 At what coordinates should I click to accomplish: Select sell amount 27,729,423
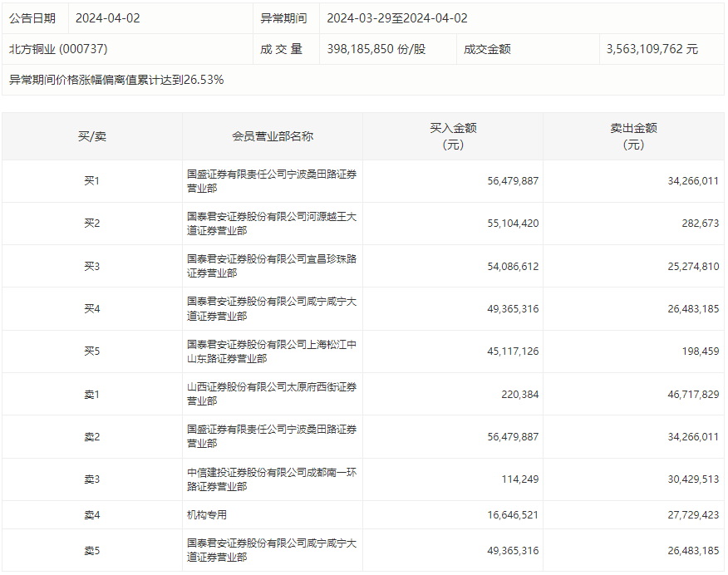693,515
